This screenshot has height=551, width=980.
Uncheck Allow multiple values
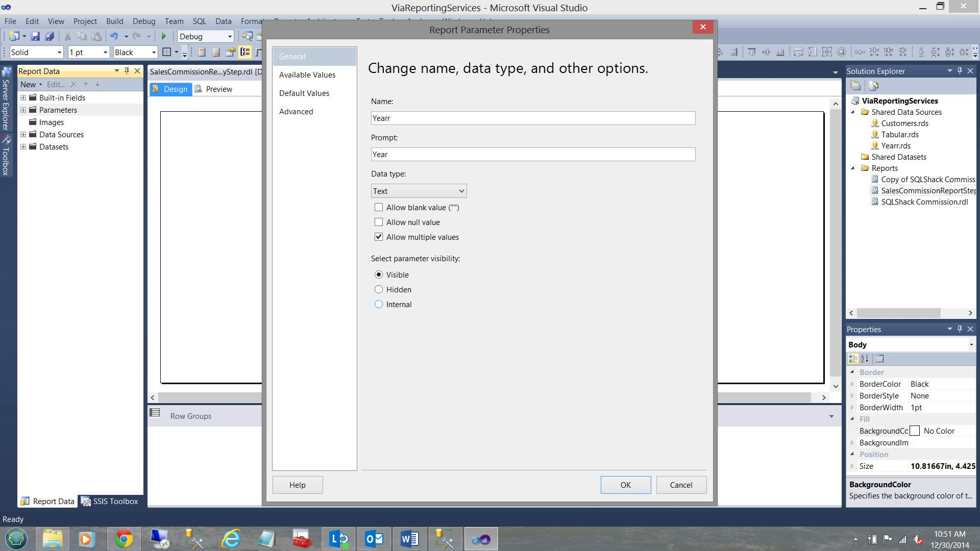point(379,237)
